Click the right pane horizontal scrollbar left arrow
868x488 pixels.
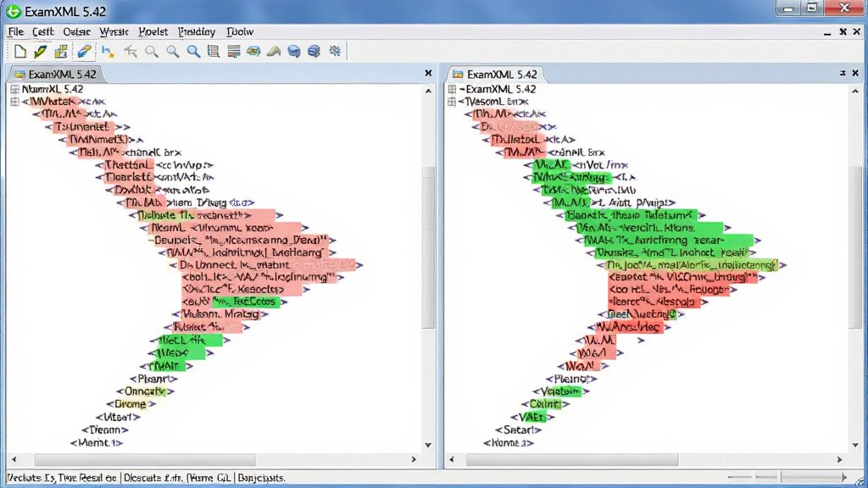coord(452,459)
